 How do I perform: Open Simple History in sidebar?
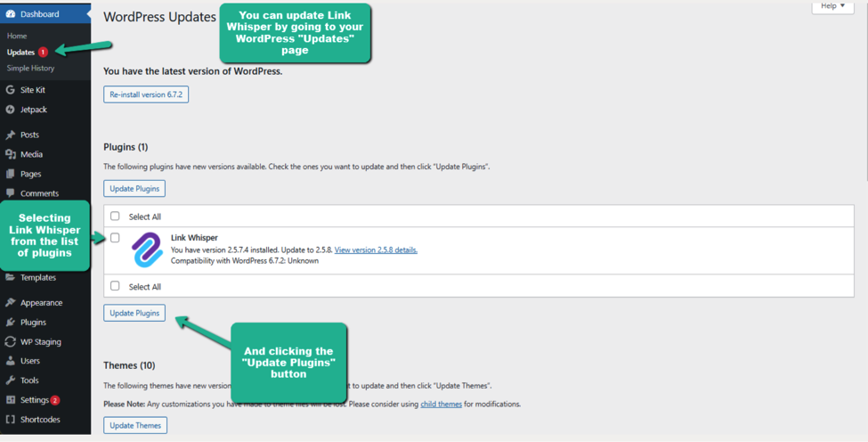[x=30, y=68]
